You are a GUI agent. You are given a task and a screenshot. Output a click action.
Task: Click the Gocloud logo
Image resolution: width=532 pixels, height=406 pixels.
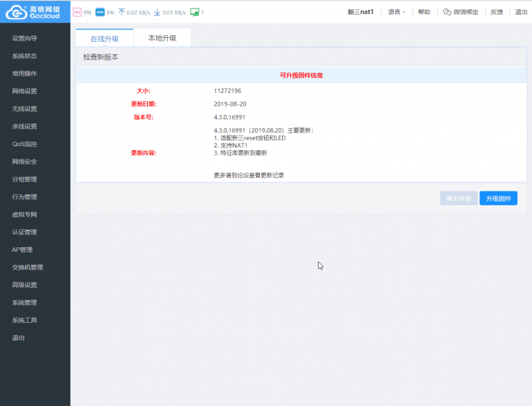(33, 12)
